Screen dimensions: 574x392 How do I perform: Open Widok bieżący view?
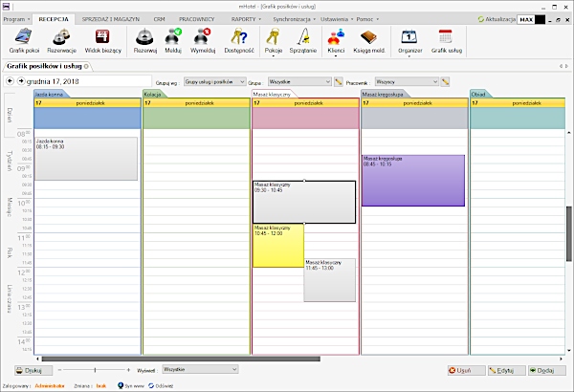(103, 39)
